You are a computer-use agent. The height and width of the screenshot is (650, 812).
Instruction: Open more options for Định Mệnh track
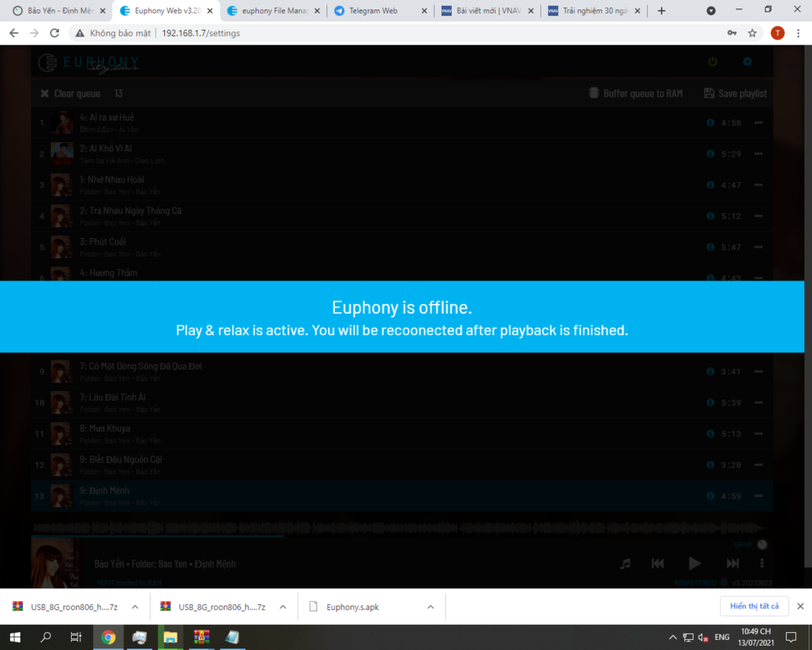click(x=759, y=496)
